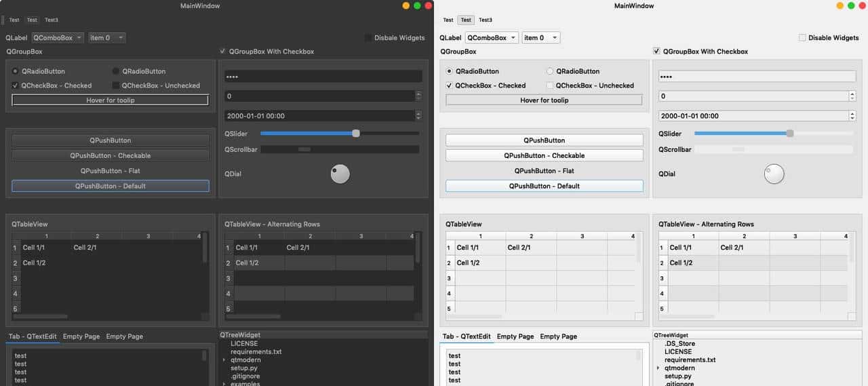Image resolution: width=868 pixels, height=386 pixels.
Task: Expand the qtmodern folder in light tree
Action: coord(658,368)
